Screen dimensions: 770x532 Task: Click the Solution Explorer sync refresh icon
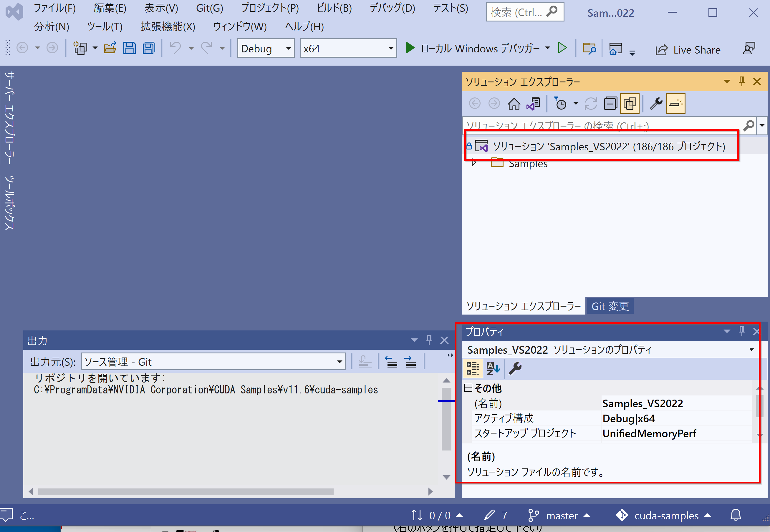(591, 104)
